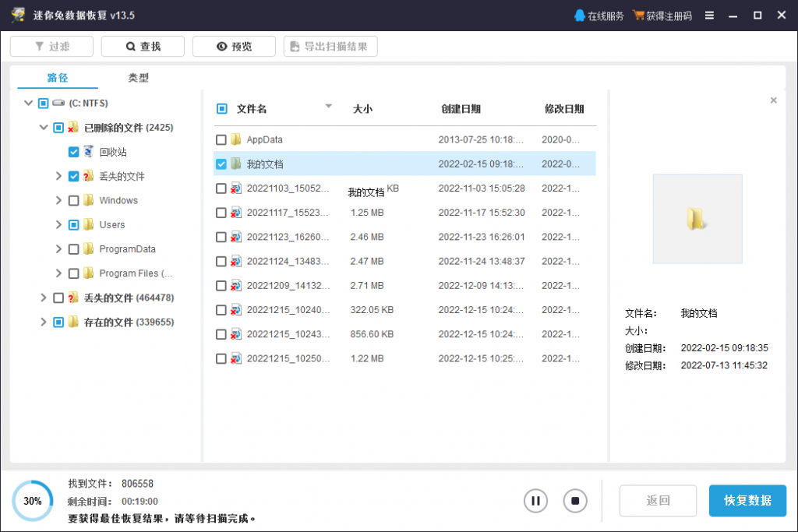This screenshot has height=532, width=798.
Task: Click the 20221117_15523 deleted file icon
Action: (x=235, y=213)
